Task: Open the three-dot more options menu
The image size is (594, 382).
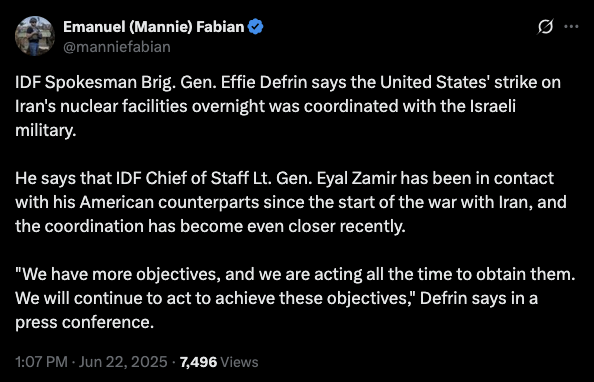Action: point(571,27)
